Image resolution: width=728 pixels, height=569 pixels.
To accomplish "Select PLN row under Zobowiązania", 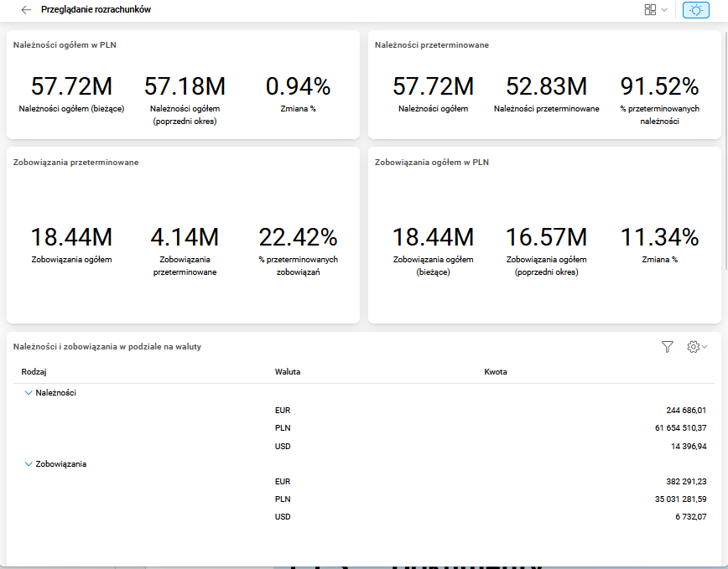I will coord(364,499).
